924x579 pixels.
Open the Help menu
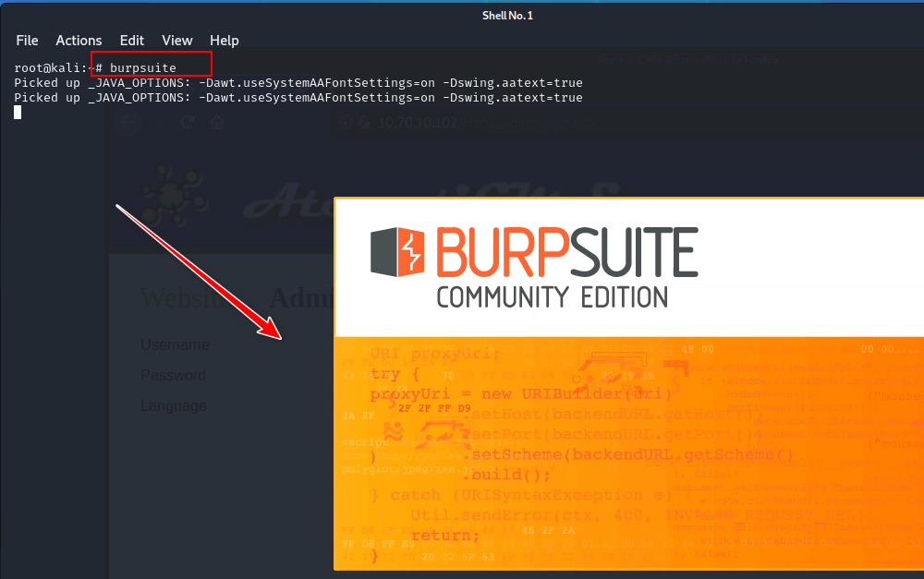click(x=224, y=41)
